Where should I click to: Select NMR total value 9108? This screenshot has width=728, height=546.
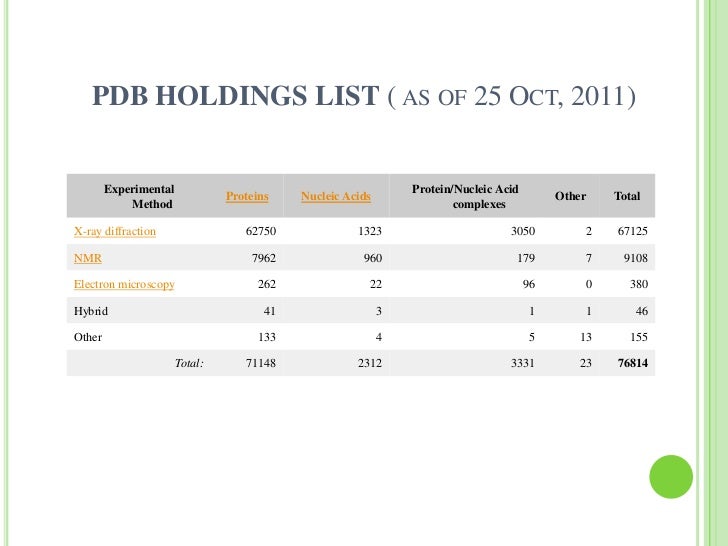[635, 258]
